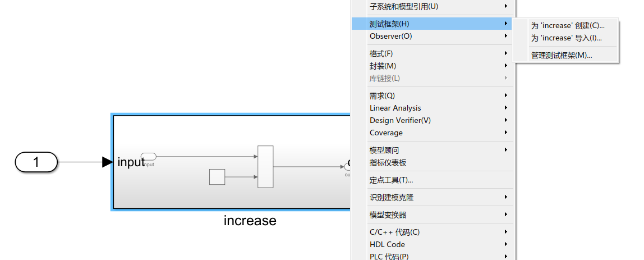
Task: Expand the 识别建模克隆 submenu arrow
Action: 505,198
